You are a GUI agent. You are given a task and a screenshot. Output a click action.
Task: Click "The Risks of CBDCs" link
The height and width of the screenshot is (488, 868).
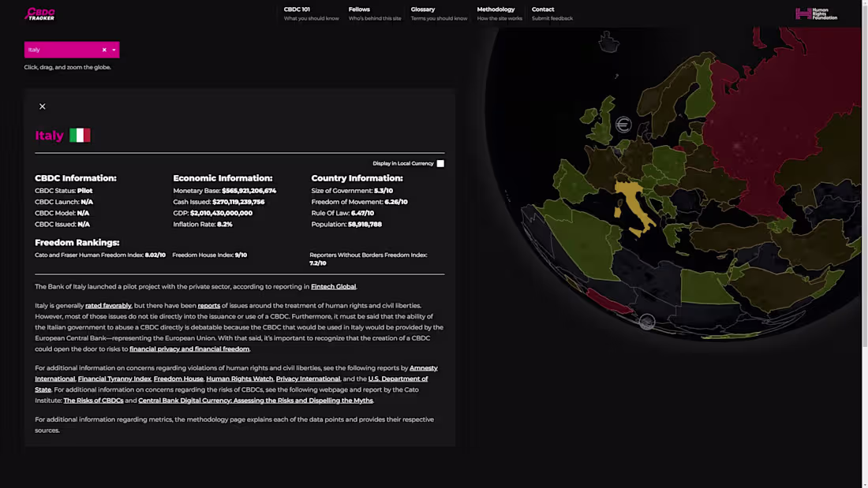94,400
